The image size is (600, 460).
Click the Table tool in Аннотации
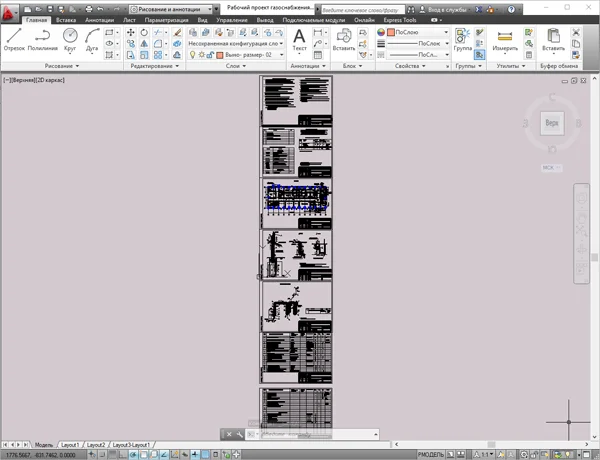[318, 55]
